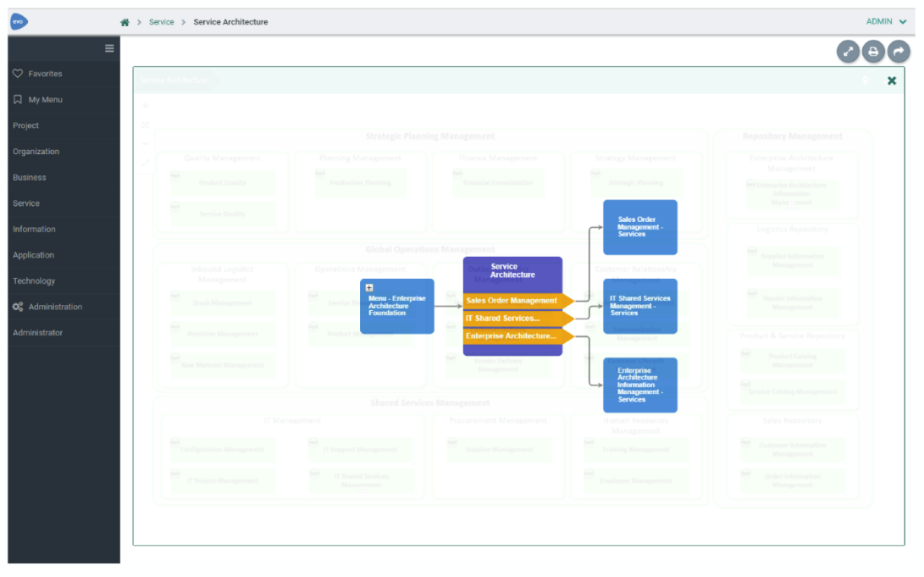The height and width of the screenshot is (577, 924).
Task: Select the Service breadcrumb link
Action: [x=161, y=22]
